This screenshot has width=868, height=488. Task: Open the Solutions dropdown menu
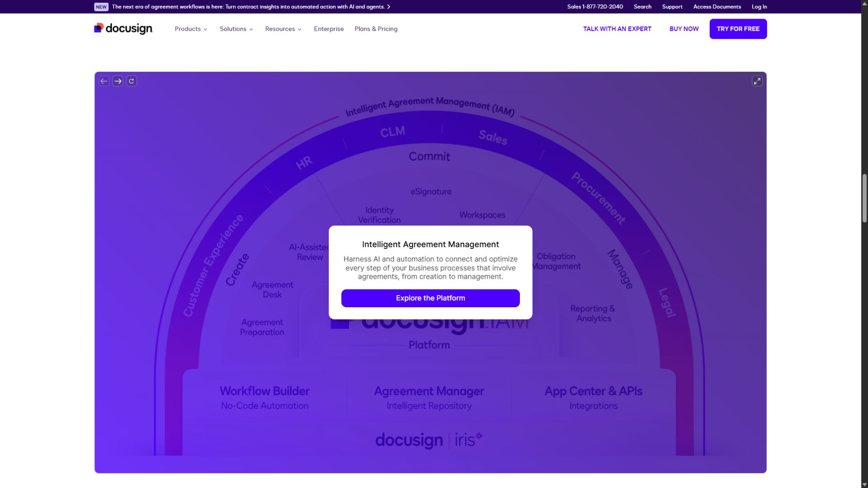click(236, 29)
